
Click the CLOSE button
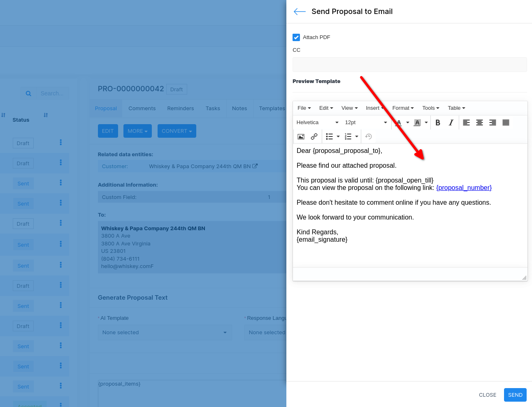(x=488, y=395)
